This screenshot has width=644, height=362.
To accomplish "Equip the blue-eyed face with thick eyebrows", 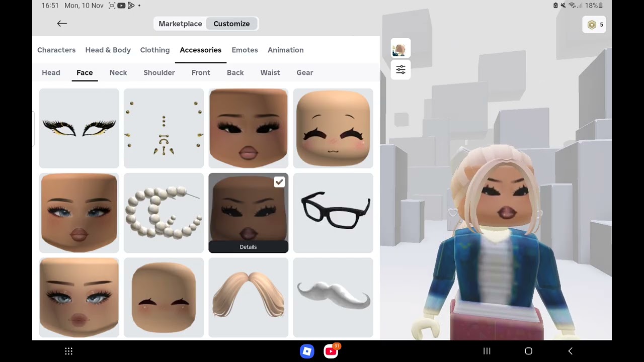I will point(79,298).
